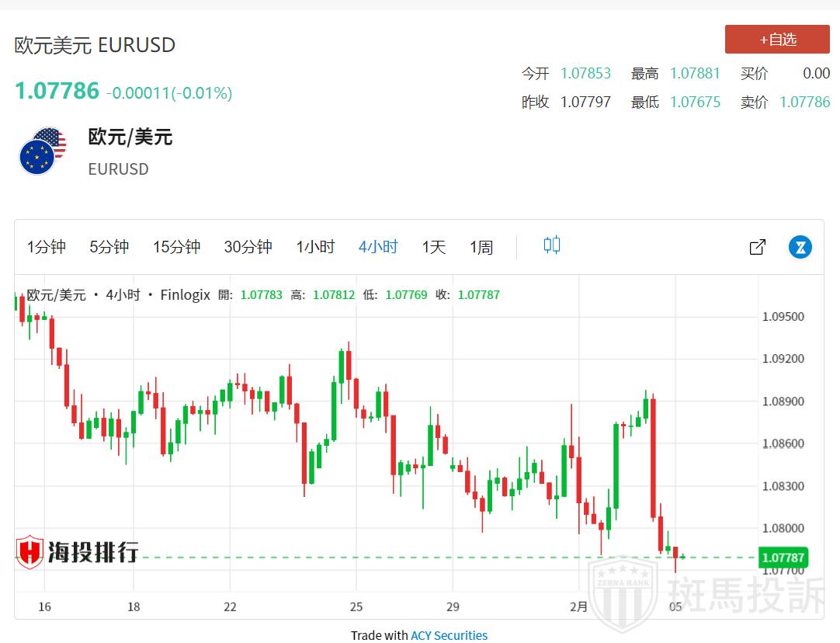The image size is (840, 643).
Task: Open the ACY Securities link
Action: tap(449, 635)
